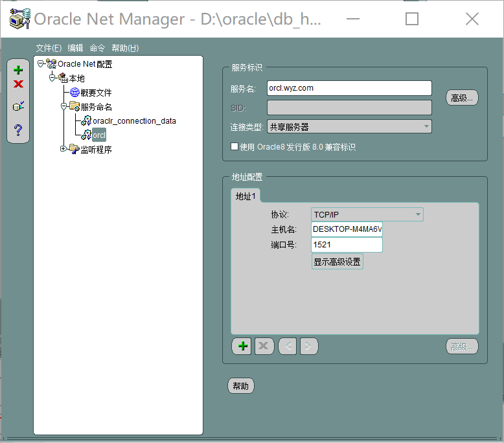Image resolution: width=504 pixels, height=443 pixels.
Task: Open the 编辑 menu
Action: (76, 48)
